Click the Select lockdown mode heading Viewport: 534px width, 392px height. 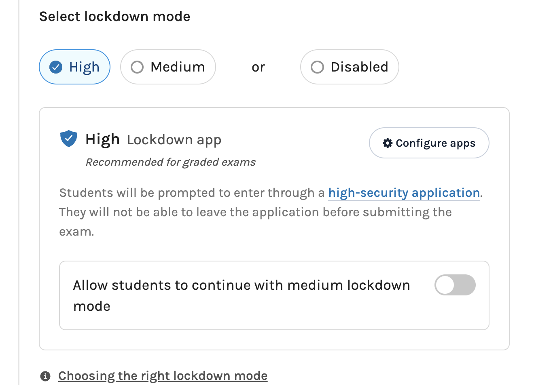114,17
